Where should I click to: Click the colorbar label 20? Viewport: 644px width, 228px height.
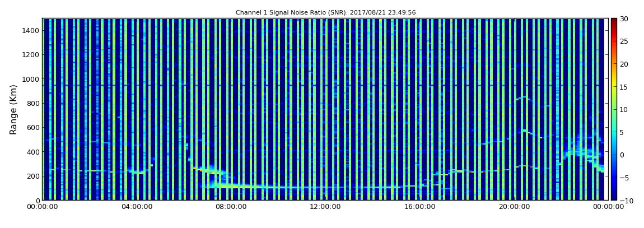[x=623, y=64]
